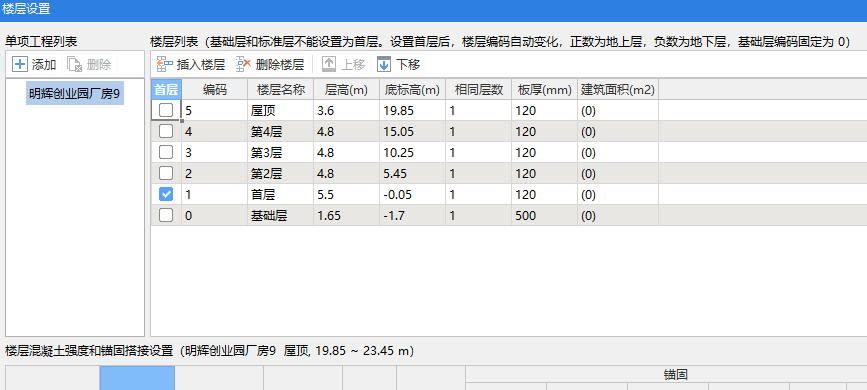867x390 pixels.
Task: Click code cell 0 in 基础层 row
Action: [215, 215]
